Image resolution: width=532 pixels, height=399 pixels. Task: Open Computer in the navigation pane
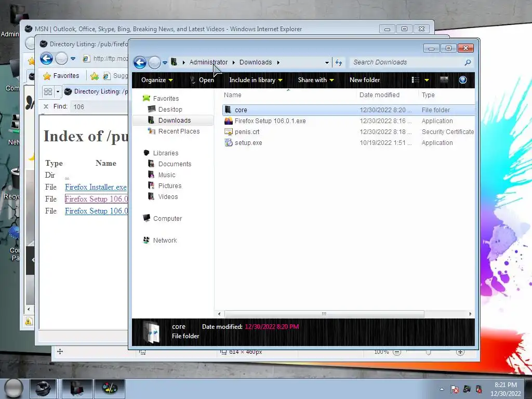[x=167, y=219]
